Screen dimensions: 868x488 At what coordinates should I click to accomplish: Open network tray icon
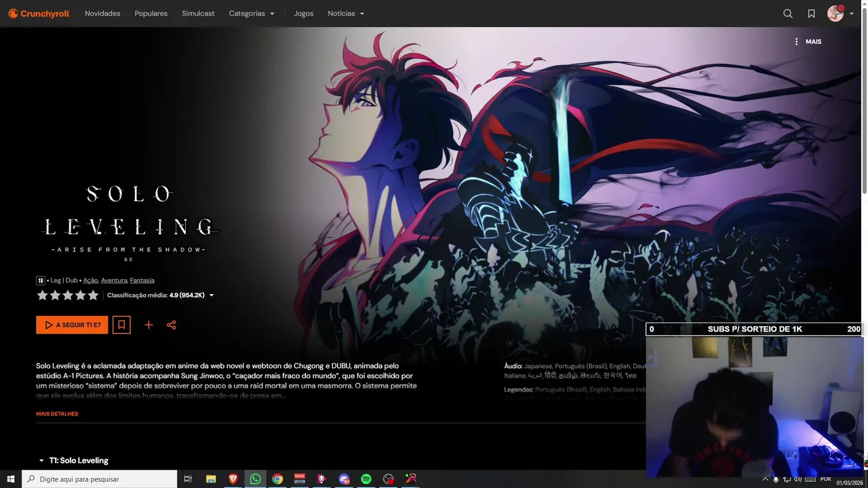tap(787, 479)
